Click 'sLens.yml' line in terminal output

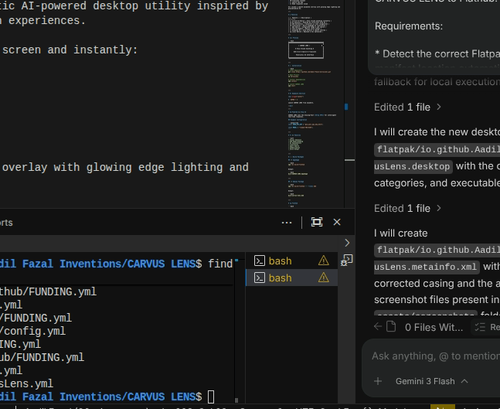[26, 384]
